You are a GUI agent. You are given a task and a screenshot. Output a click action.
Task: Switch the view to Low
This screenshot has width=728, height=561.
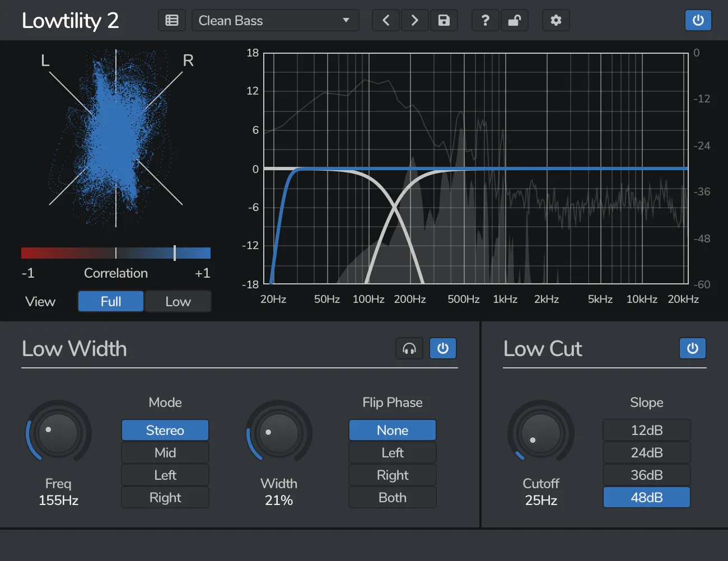click(x=178, y=301)
